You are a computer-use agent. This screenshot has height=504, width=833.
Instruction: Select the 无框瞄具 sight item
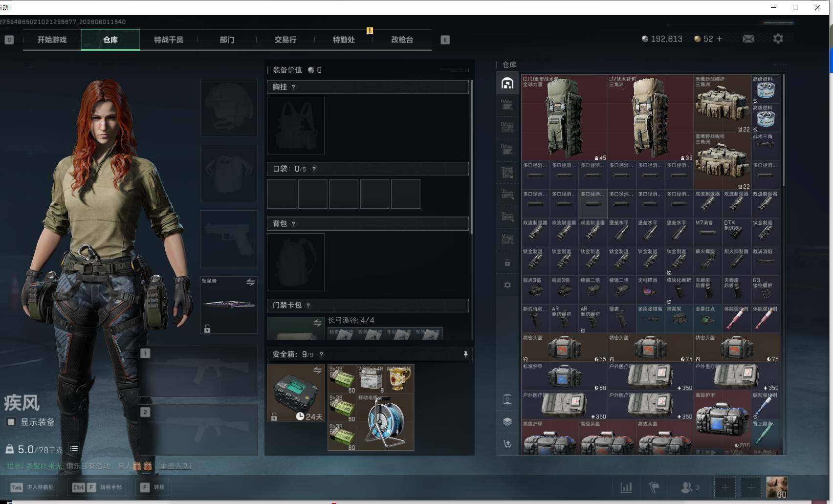point(650,290)
